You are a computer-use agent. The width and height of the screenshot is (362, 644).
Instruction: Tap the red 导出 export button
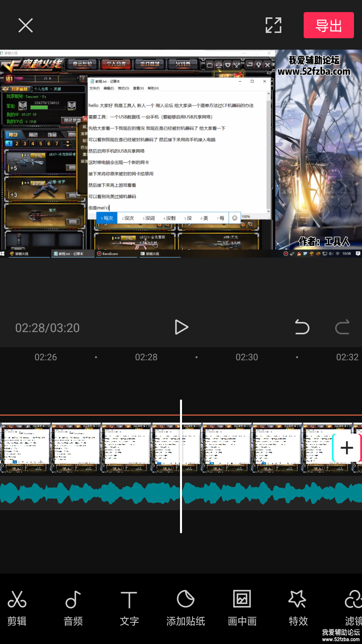tap(328, 25)
